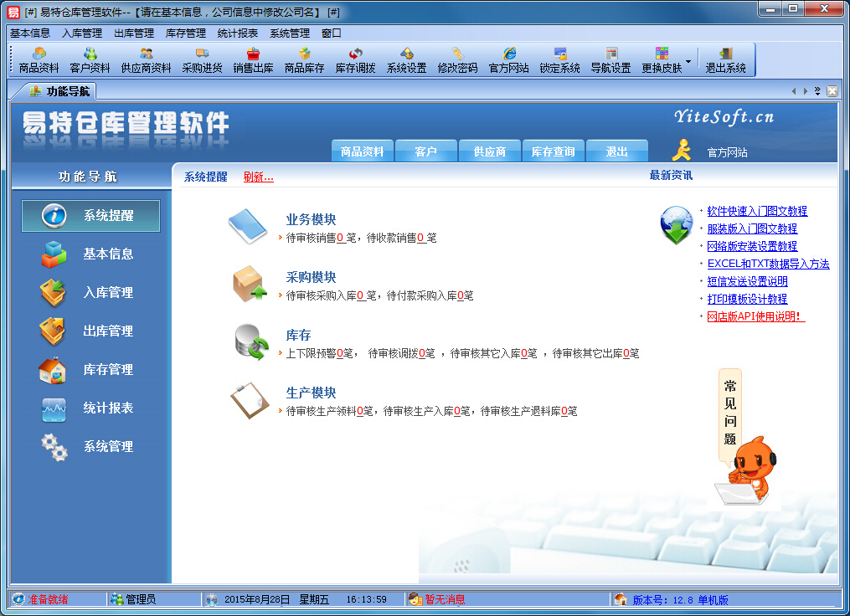Open 销售出库 in the toolbar
The width and height of the screenshot is (850, 616).
click(253, 60)
